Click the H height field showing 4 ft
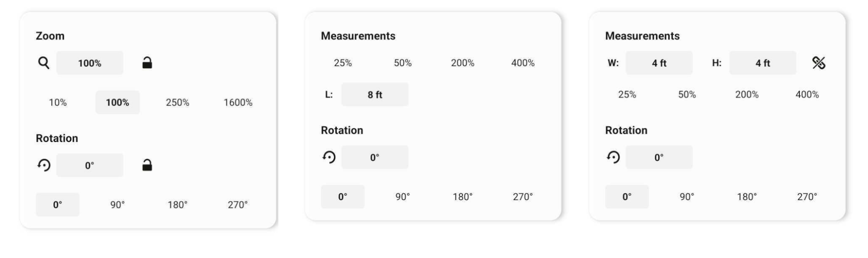Screen dimensions: 868x258 tap(762, 63)
